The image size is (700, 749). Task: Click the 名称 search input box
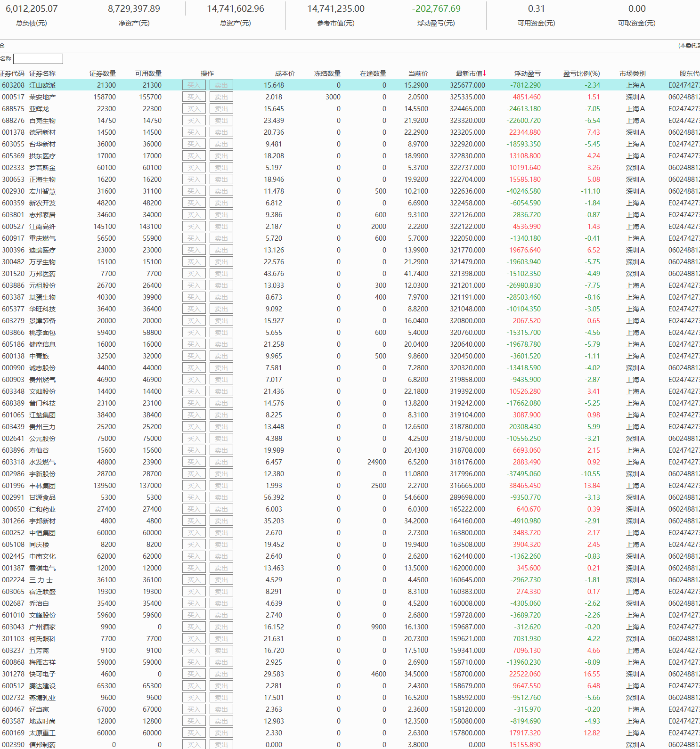point(38,59)
